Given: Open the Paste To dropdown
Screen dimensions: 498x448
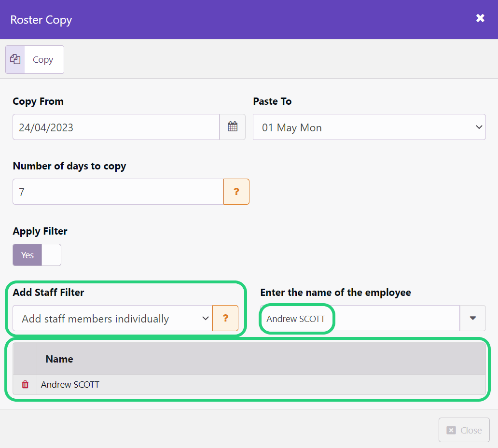Looking at the screenshot, I should 369,127.
